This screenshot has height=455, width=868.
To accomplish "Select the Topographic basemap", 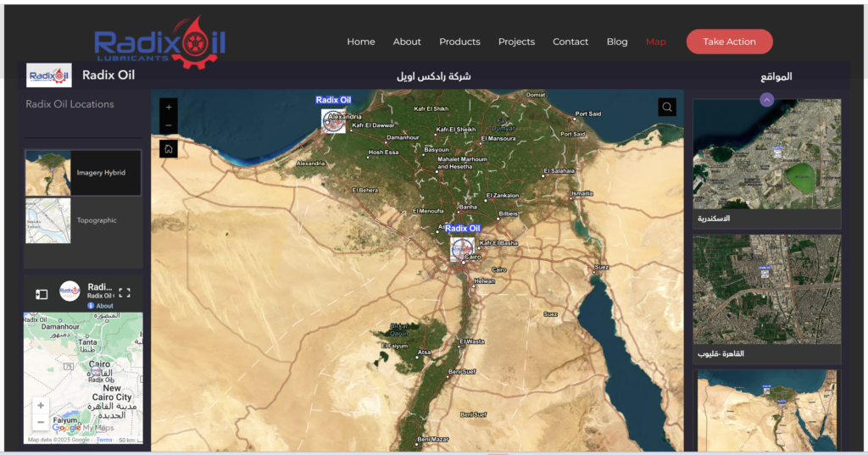I will click(x=83, y=220).
